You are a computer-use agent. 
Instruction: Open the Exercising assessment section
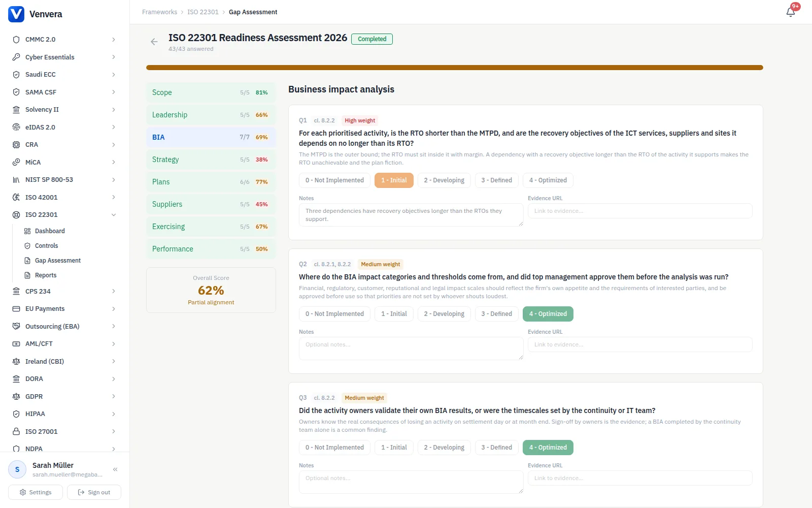[x=211, y=227]
